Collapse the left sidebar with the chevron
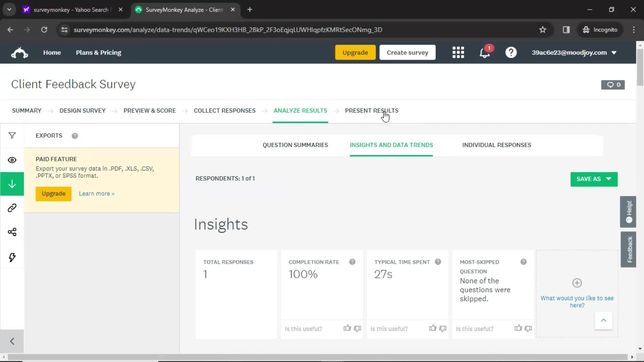Screen dimensions: 644x362 click(x=12, y=341)
